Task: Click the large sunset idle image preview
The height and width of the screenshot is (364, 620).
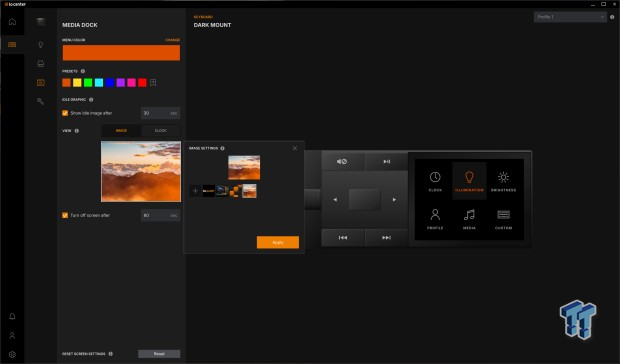Action: click(x=141, y=172)
